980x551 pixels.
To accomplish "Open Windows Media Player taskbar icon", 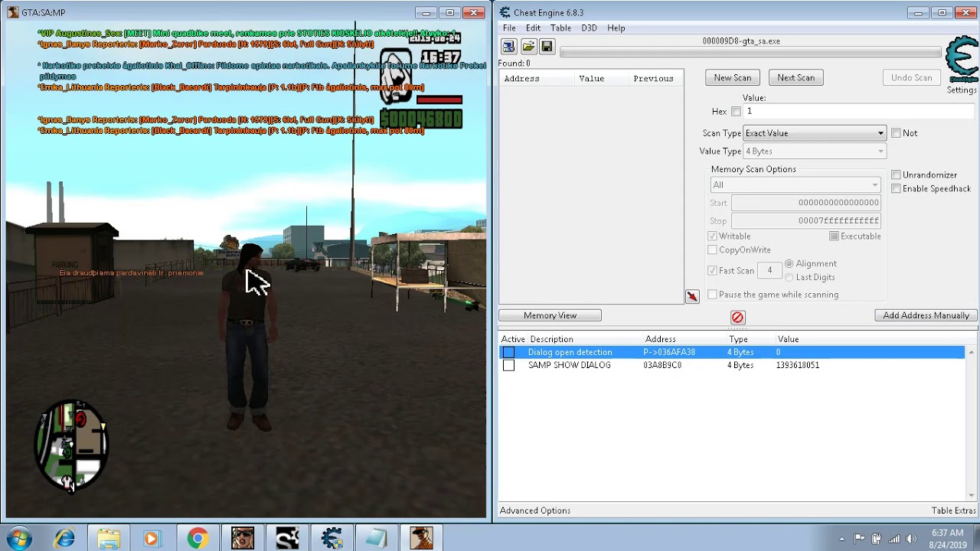I will click(x=152, y=539).
